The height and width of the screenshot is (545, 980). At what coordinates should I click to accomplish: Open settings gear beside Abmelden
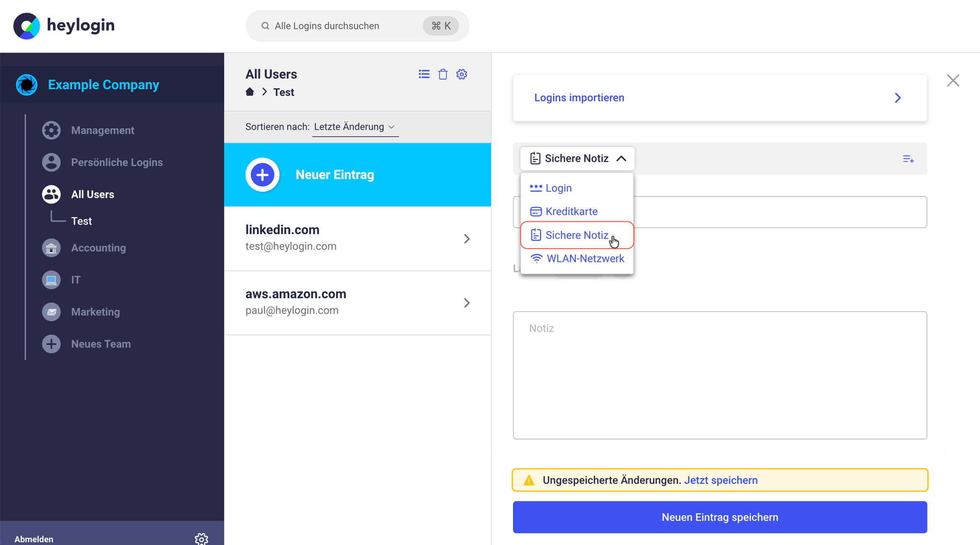201,539
